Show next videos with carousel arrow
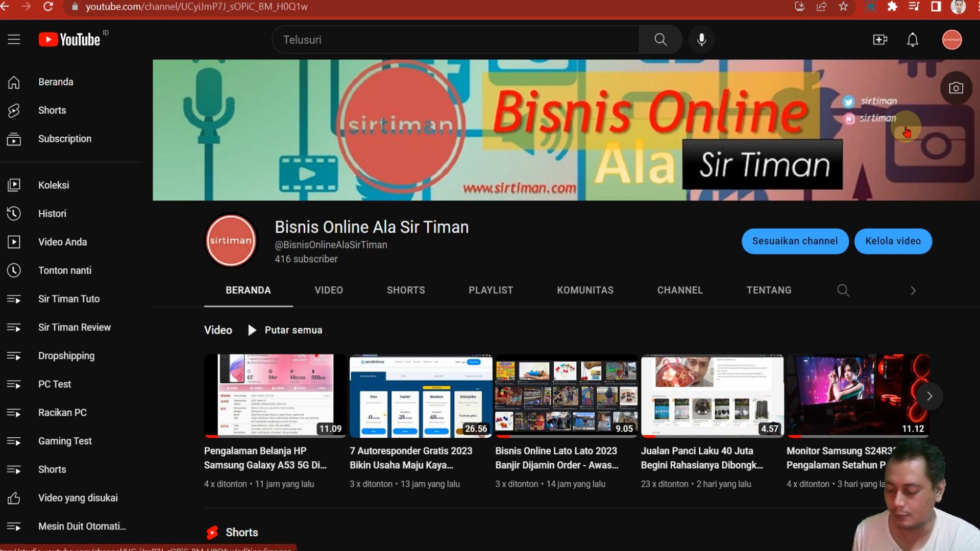The image size is (980, 551). pos(929,396)
